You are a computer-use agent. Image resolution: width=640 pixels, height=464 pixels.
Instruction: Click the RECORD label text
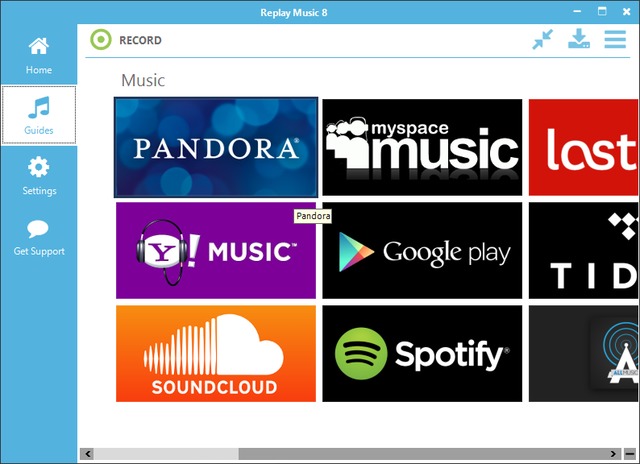(x=141, y=41)
